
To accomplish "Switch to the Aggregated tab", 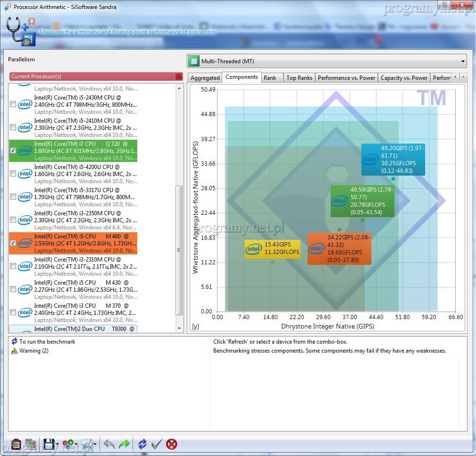I will click(x=205, y=78).
